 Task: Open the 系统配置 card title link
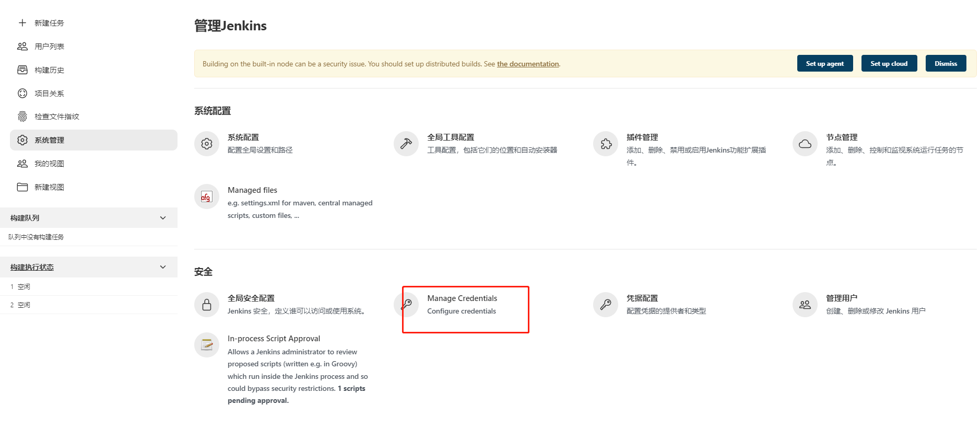point(243,137)
